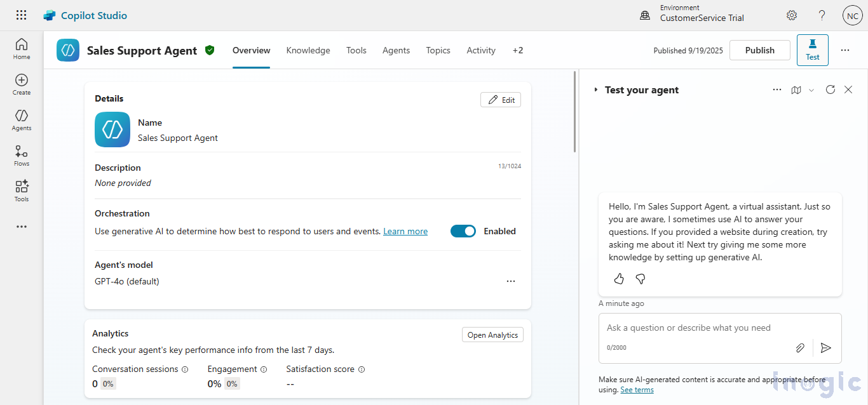868x405 pixels.
Task: Click the thumbs up feedback icon
Action: pyautogui.click(x=619, y=279)
